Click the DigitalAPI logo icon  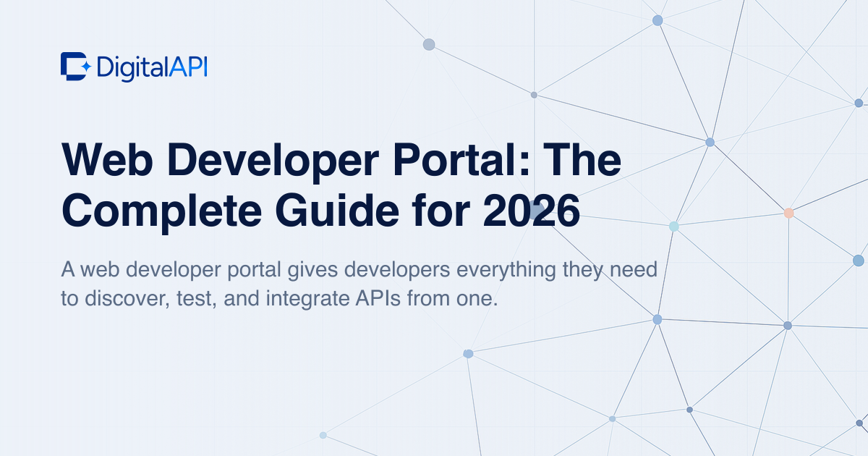click(75, 67)
